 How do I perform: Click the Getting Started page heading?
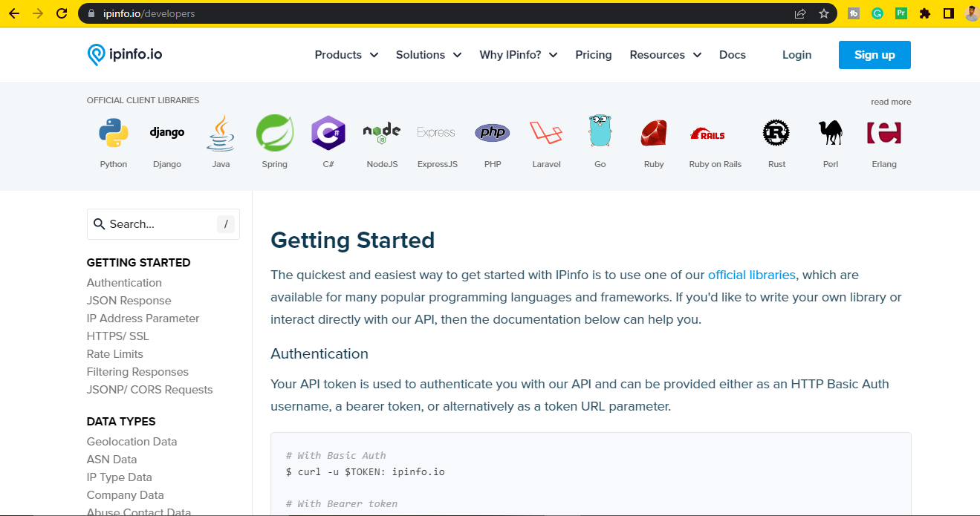click(352, 241)
